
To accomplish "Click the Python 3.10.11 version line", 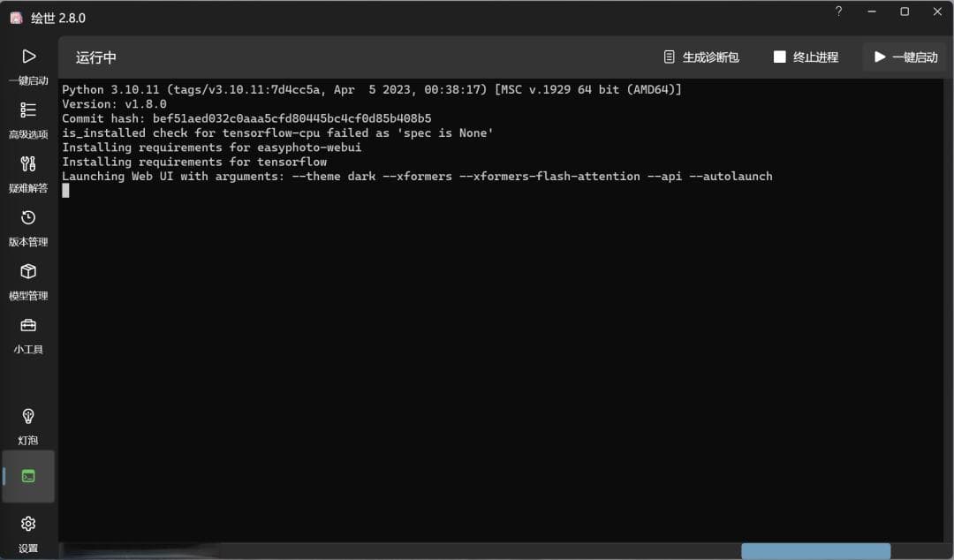I will tap(372, 89).
